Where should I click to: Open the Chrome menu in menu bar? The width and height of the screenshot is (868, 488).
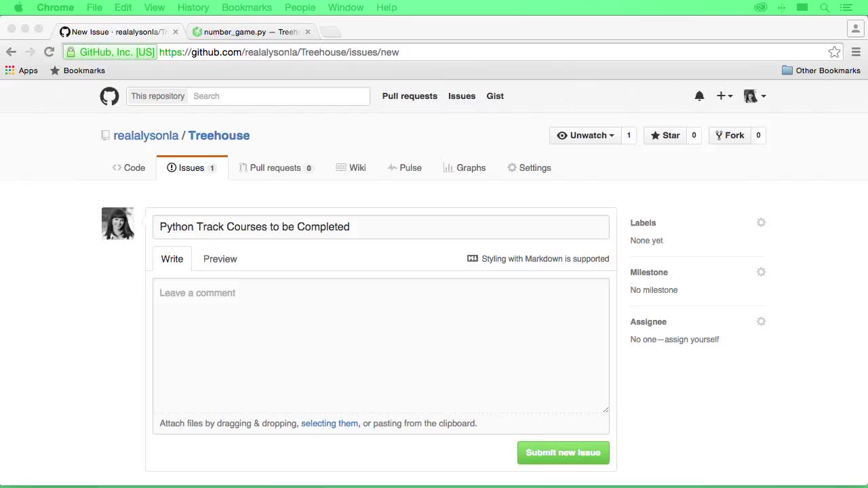(55, 7)
